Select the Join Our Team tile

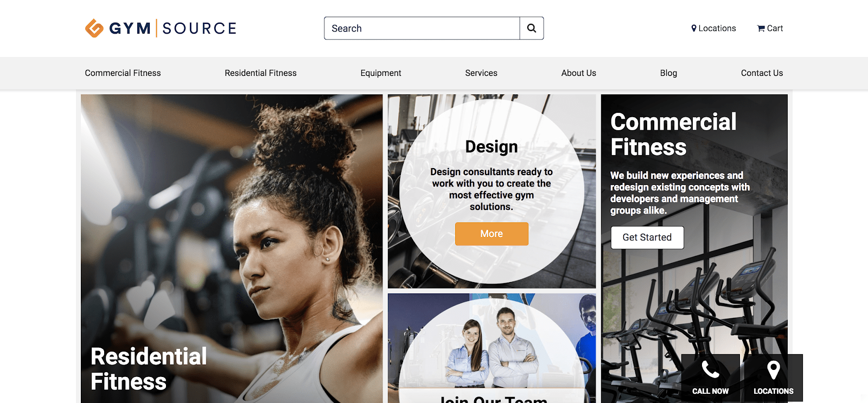coord(492,348)
